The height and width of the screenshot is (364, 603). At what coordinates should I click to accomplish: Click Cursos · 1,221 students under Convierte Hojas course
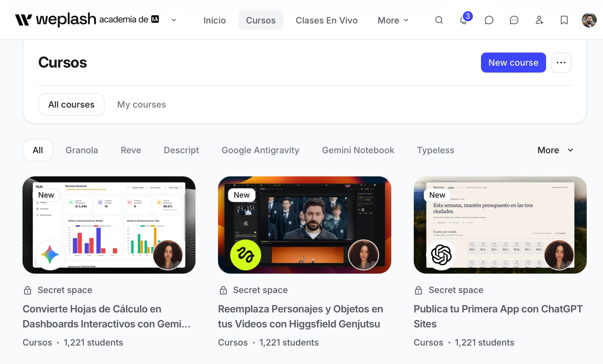pyautogui.click(x=73, y=342)
